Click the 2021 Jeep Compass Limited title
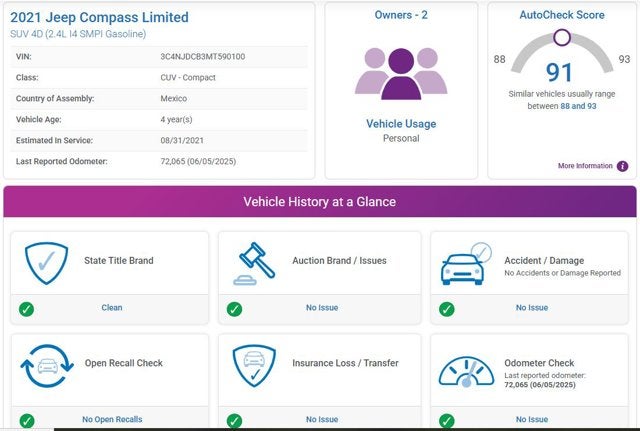640x431 pixels. [98, 18]
